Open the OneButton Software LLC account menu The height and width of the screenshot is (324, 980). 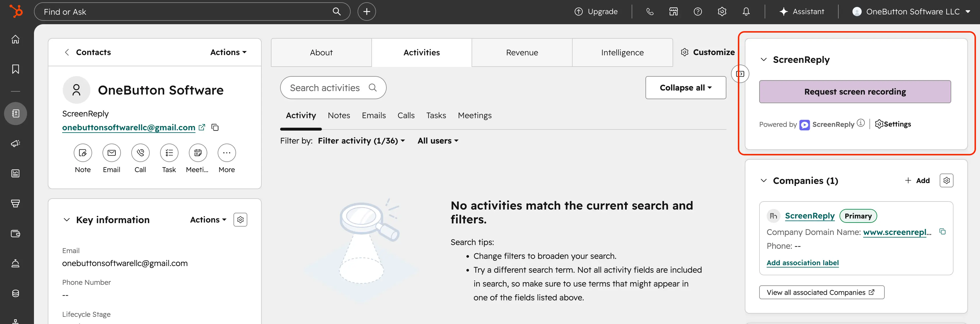[911, 12]
